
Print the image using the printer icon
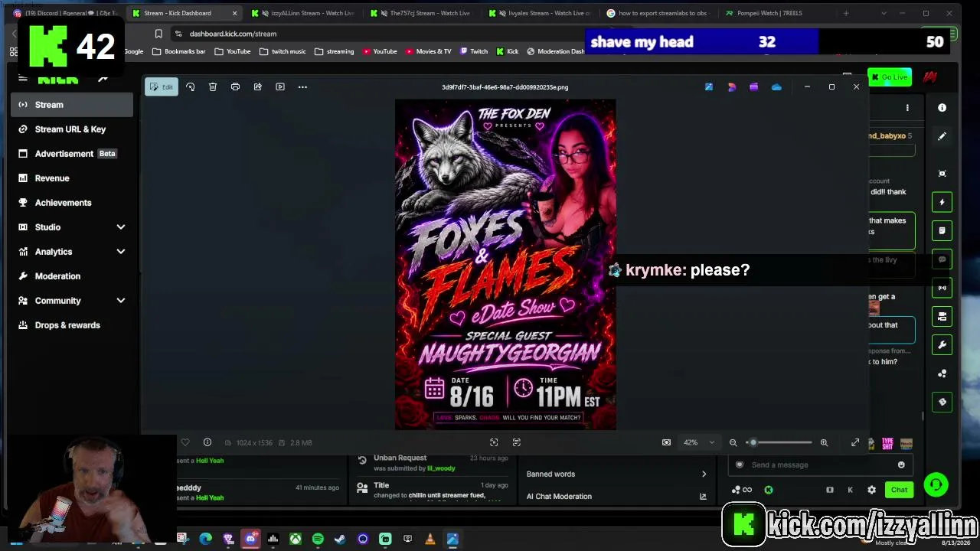click(235, 87)
